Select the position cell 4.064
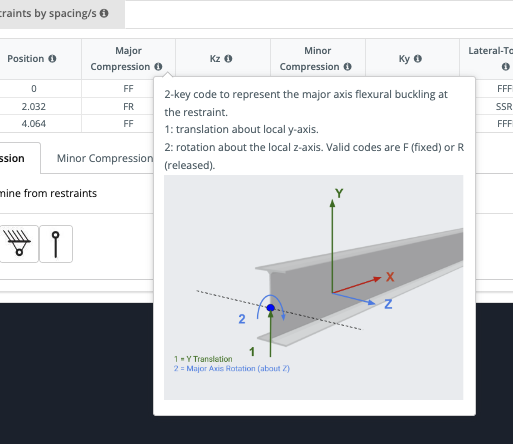Image resolution: width=513 pixels, height=444 pixels. click(x=34, y=124)
